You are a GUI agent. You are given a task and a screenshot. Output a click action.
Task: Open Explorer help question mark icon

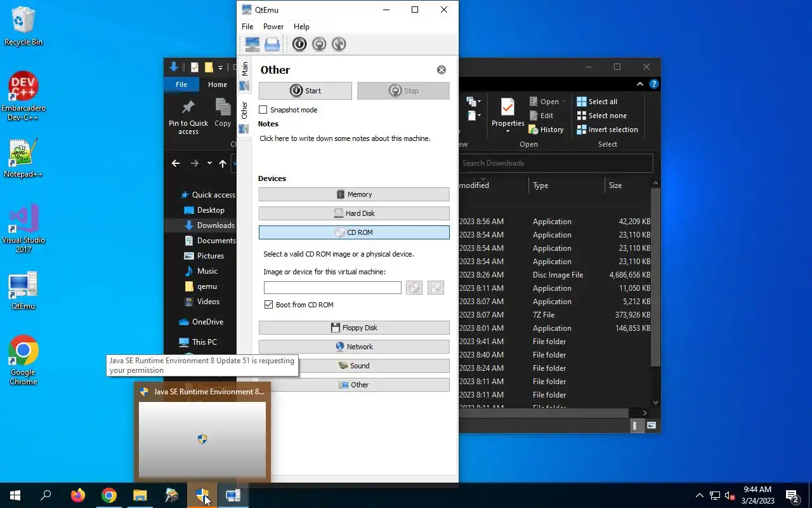pos(653,84)
